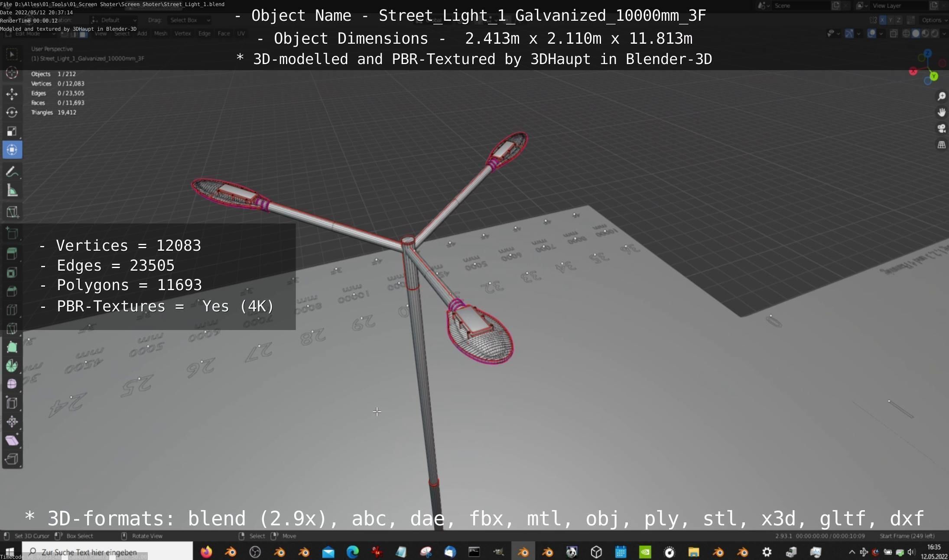This screenshot has width=949, height=560.
Task: Select the Rip Region tool
Action: pos(12,459)
